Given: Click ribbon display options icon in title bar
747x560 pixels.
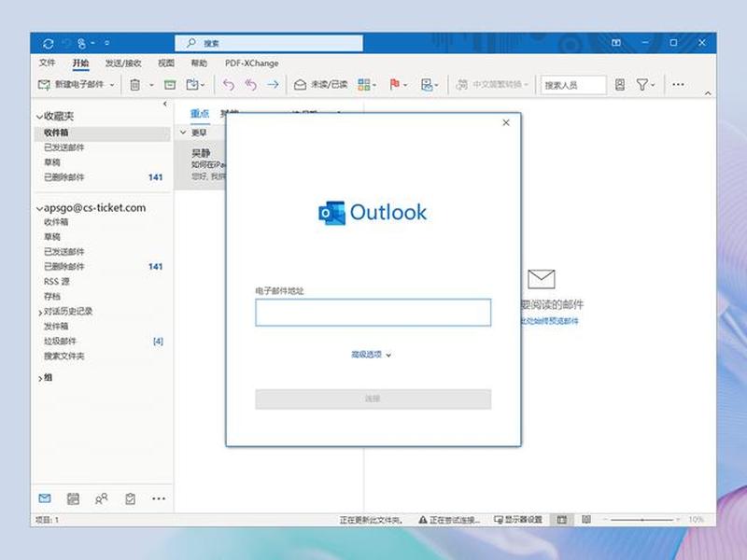Looking at the screenshot, I should (x=616, y=43).
